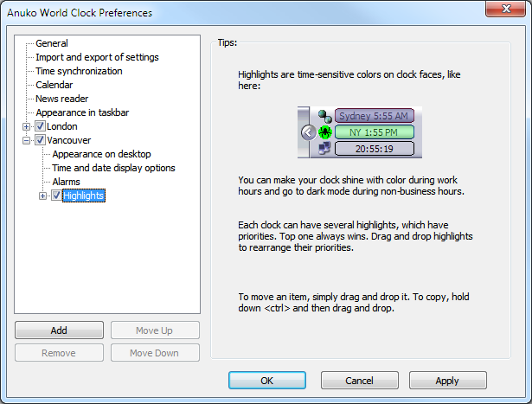Toggle the Highlights checkbox
Viewport: 532px width, 404px height.
56,196
